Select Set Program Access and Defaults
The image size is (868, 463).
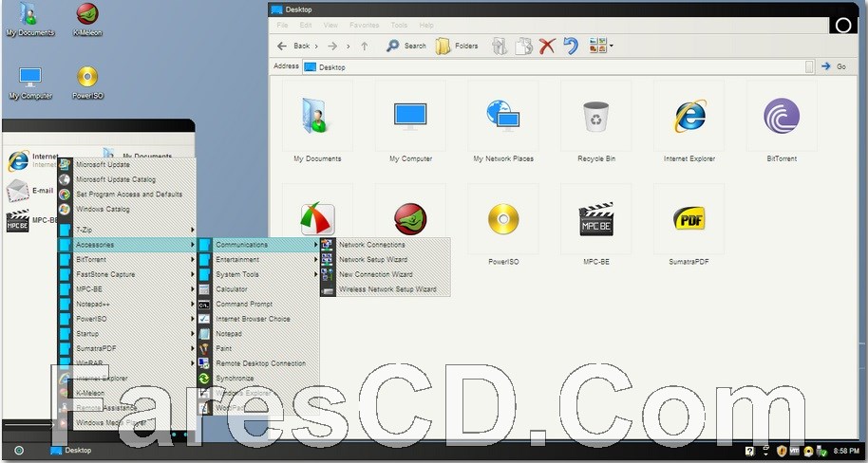tap(127, 194)
